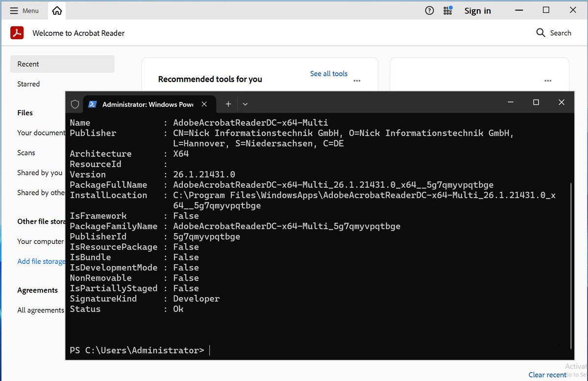588x381 pixels.
Task: Close the PowerShell tab
Action: click(204, 104)
